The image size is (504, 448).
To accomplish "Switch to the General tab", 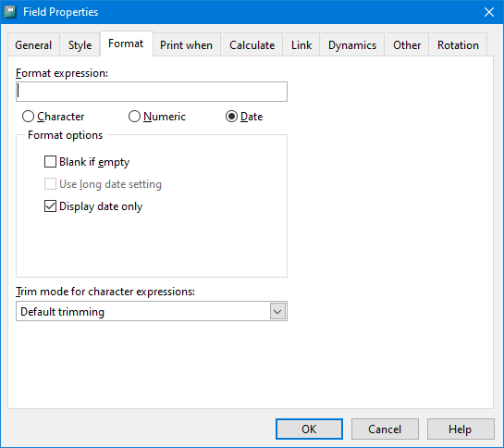I will (x=33, y=45).
